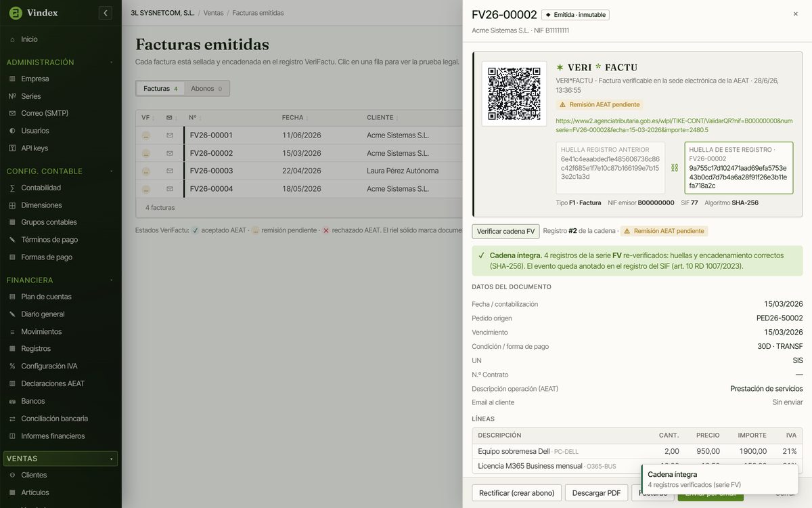Click the PED26-50002 order origin value
Screen dimensions: 812x508
tap(780, 318)
